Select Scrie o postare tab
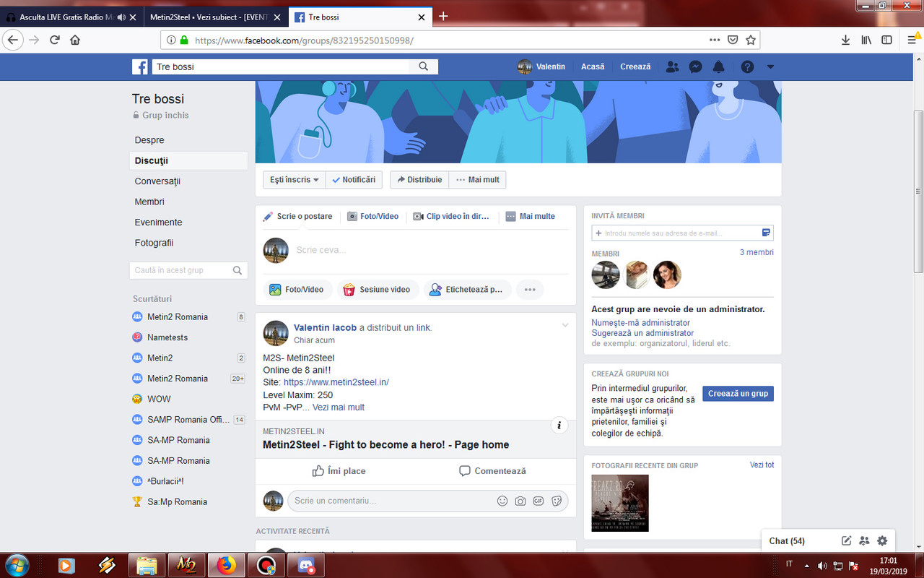Viewport: 924px width, 578px height. click(297, 216)
